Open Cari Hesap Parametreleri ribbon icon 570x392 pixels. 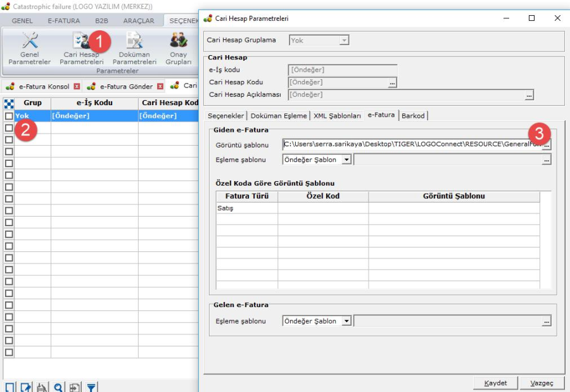[x=82, y=48]
